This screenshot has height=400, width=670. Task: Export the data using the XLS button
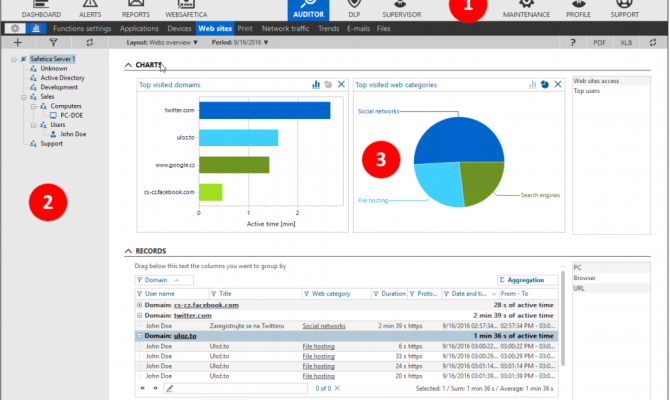pyautogui.click(x=626, y=44)
